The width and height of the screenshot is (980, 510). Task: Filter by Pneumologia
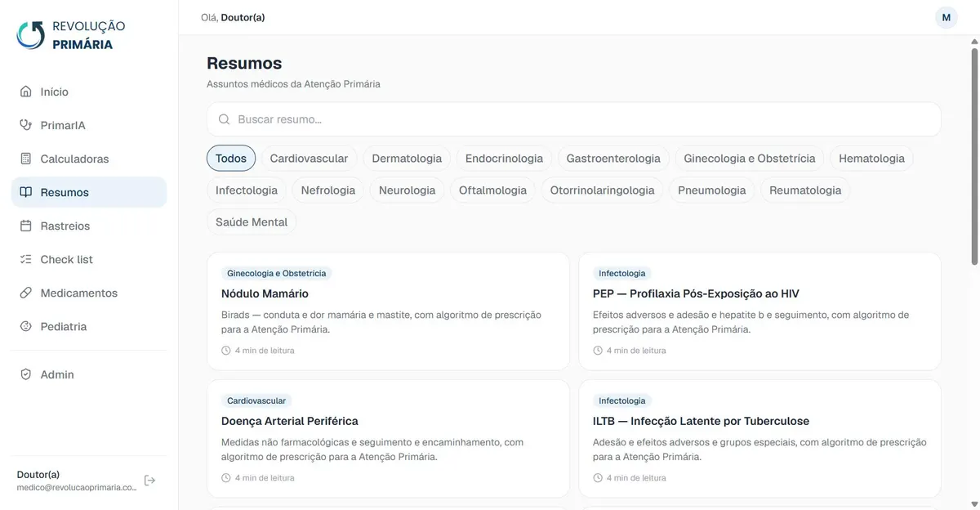712,190
